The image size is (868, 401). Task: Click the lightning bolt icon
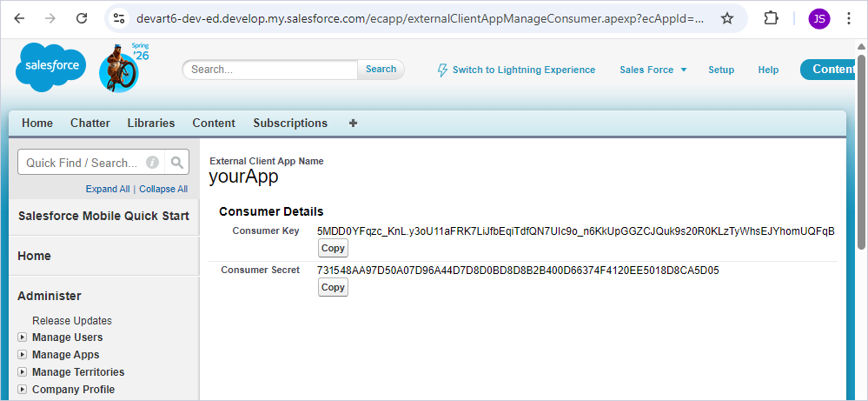pos(442,70)
